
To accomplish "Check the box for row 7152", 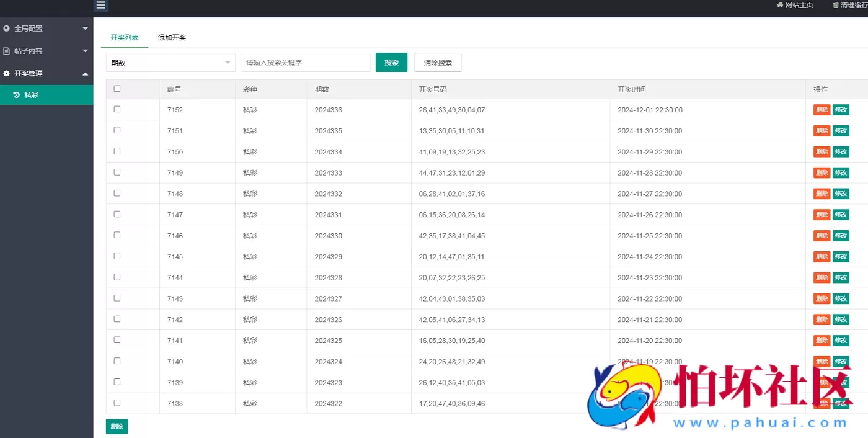I will (117, 109).
